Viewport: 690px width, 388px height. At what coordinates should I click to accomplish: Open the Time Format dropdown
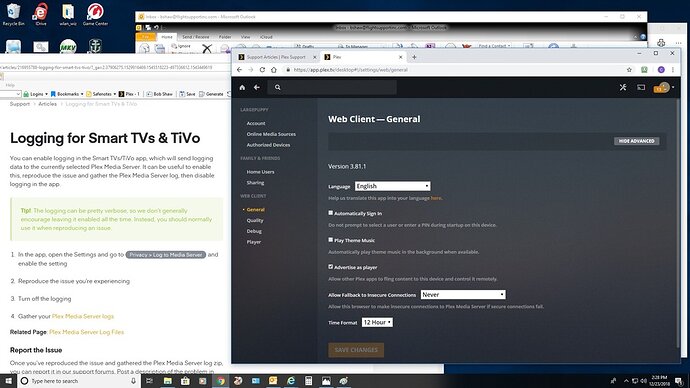377,322
